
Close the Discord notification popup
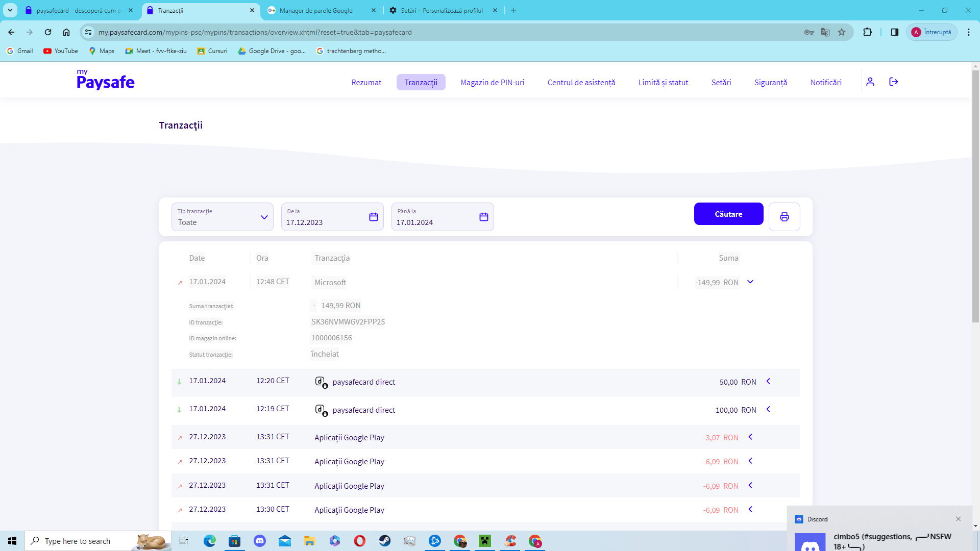tap(958, 519)
